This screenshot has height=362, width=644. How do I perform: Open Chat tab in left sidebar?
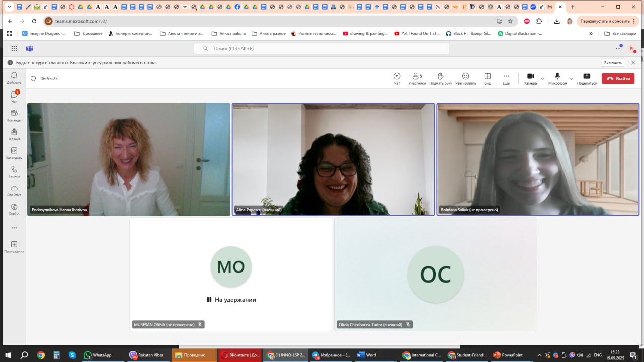point(14,96)
